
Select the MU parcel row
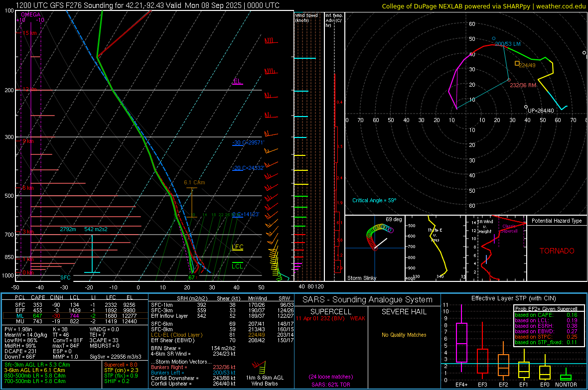tap(75, 321)
